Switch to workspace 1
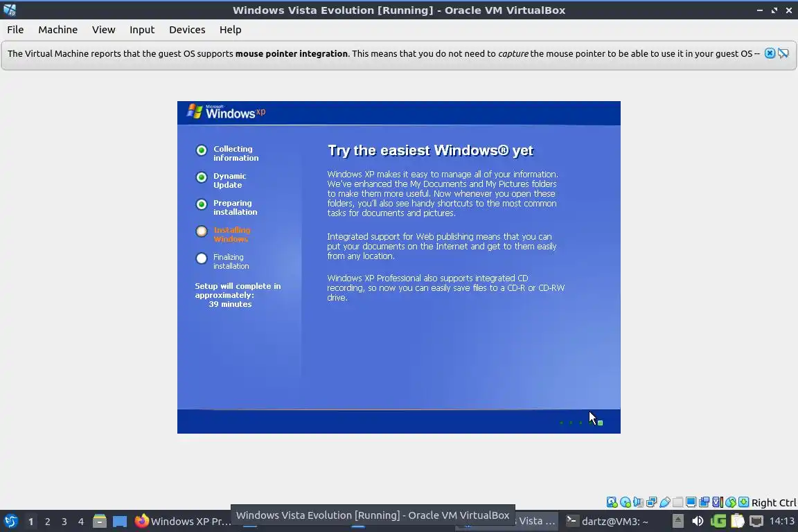This screenshot has height=532, width=798. point(30,522)
